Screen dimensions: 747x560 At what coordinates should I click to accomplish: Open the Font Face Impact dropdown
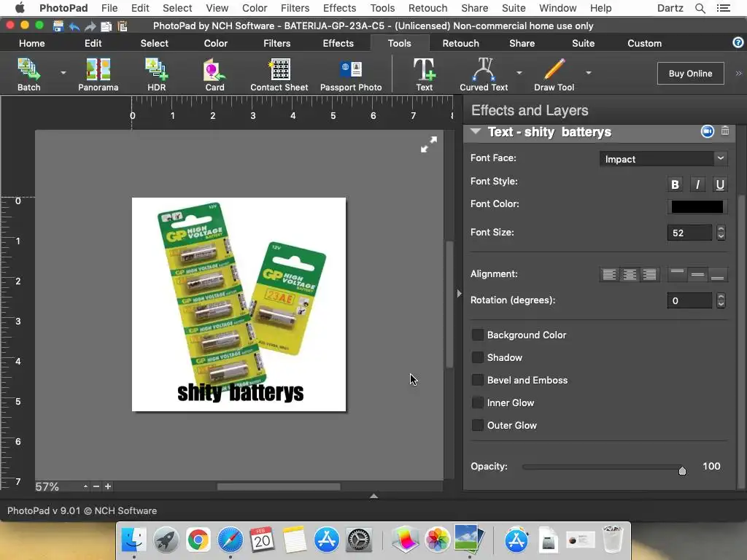tap(664, 159)
